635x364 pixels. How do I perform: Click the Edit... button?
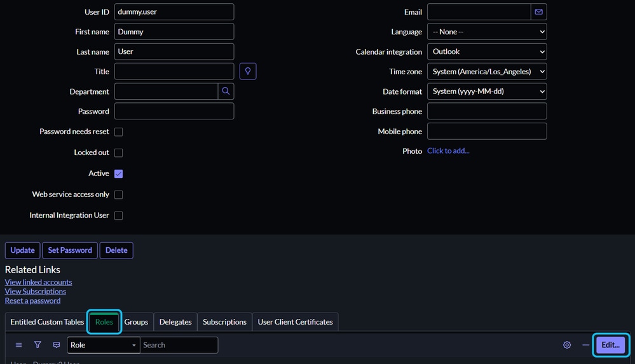pos(611,345)
